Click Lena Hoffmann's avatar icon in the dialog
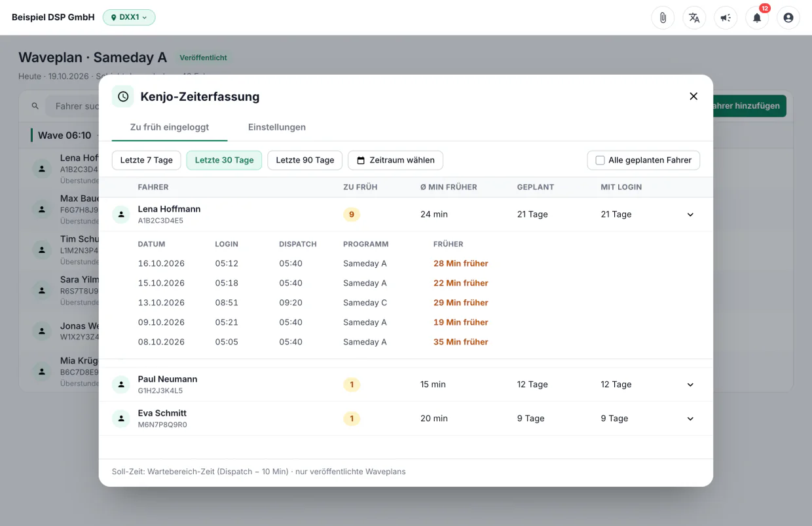This screenshot has height=526, width=812. [x=121, y=214]
